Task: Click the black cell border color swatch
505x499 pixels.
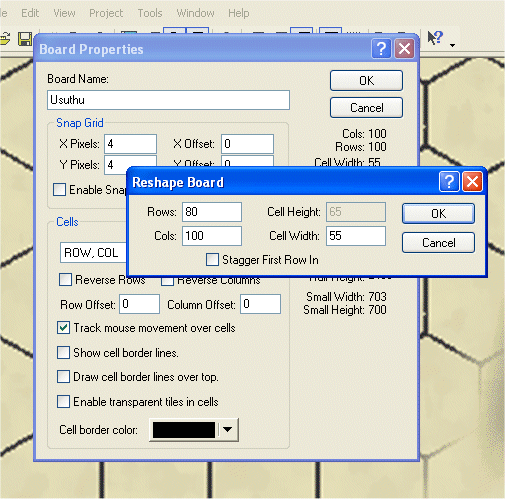Action: pos(184,430)
